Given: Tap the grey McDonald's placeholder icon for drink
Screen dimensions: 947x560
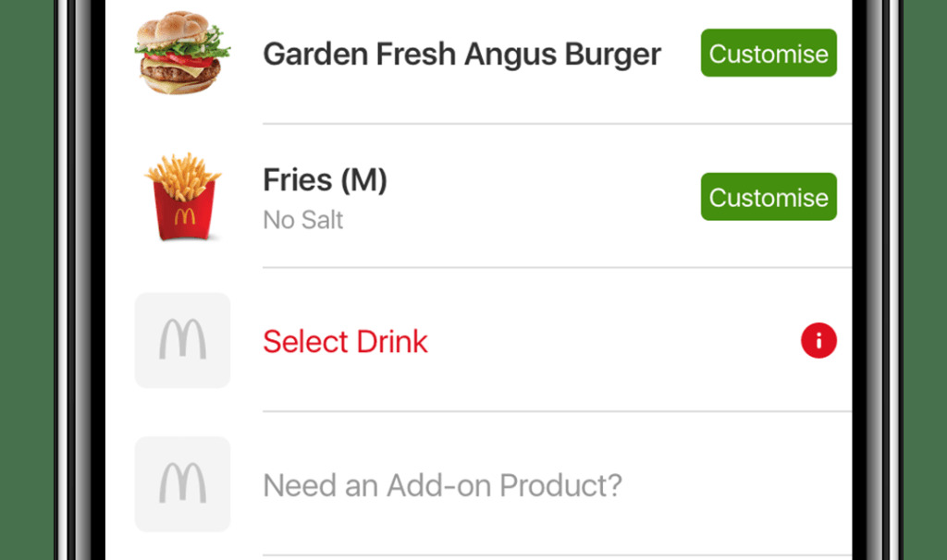Looking at the screenshot, I should click(182, 340).
